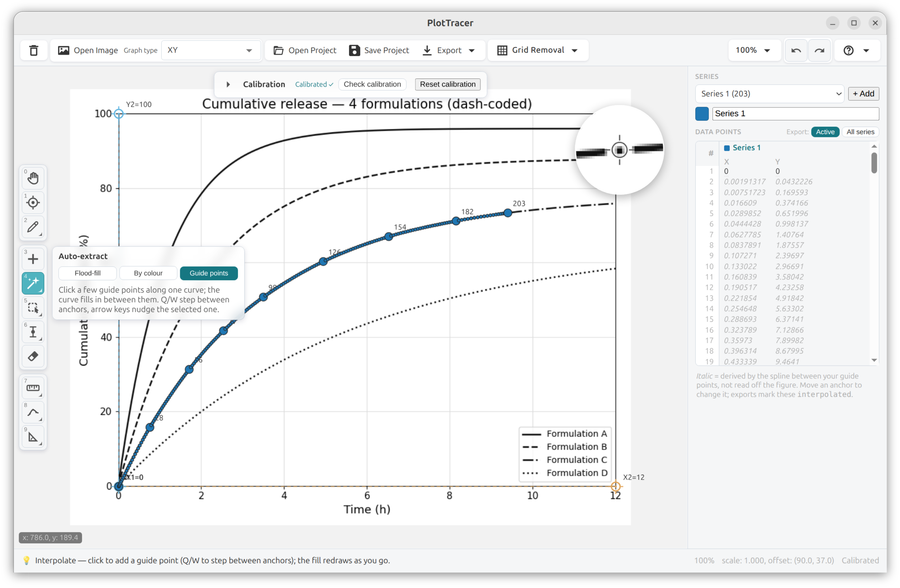The image size is (900, 588).
Task: Select the plus add-point tool
Action: coord(33,259)
